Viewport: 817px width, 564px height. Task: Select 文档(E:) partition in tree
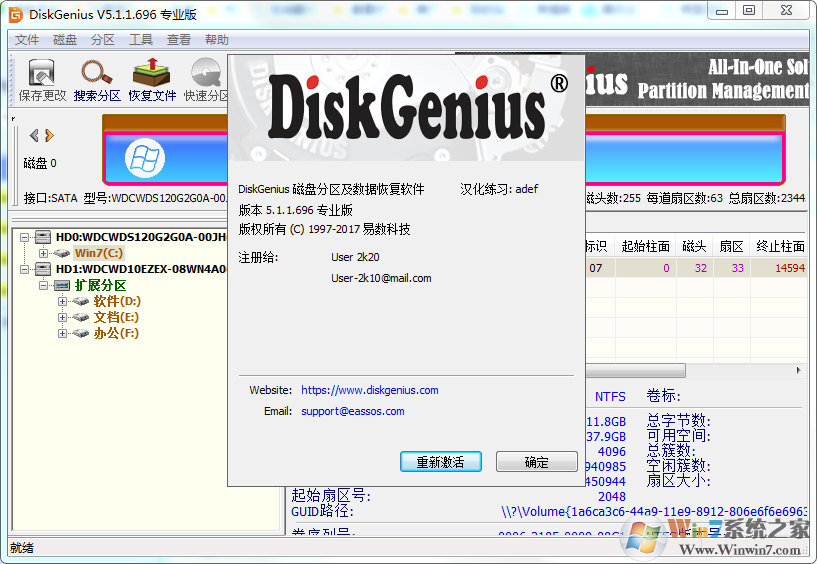[x=116, y=317]
